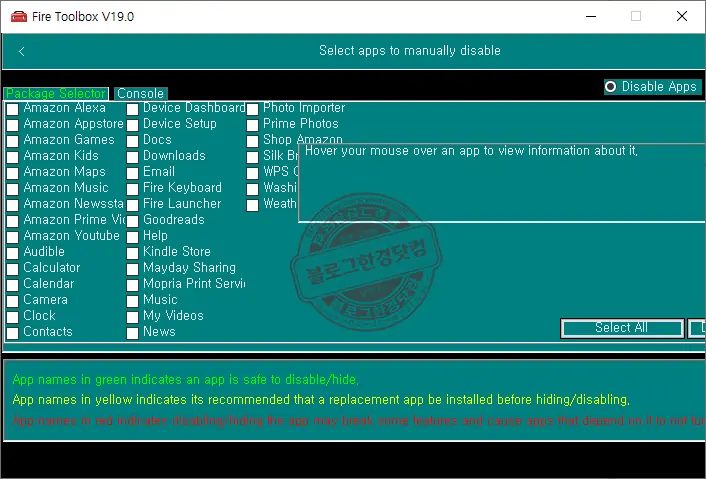The width and height of the screenshot is (706, 479).
Task: Close the Fire Toolbox window
Action: tap(682, 17)
